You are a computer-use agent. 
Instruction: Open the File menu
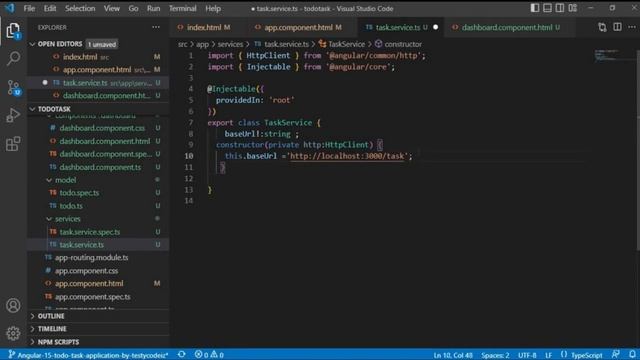29,8
